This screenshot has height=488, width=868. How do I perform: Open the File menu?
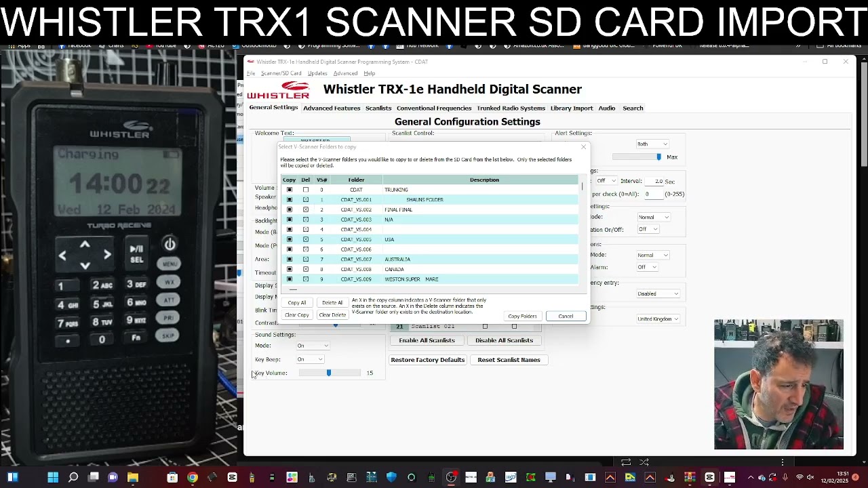point(251,73)
